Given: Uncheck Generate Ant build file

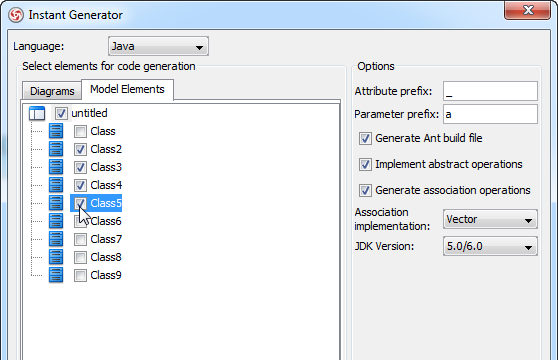Looking at the screenshot, I should (x=365, y=138).
